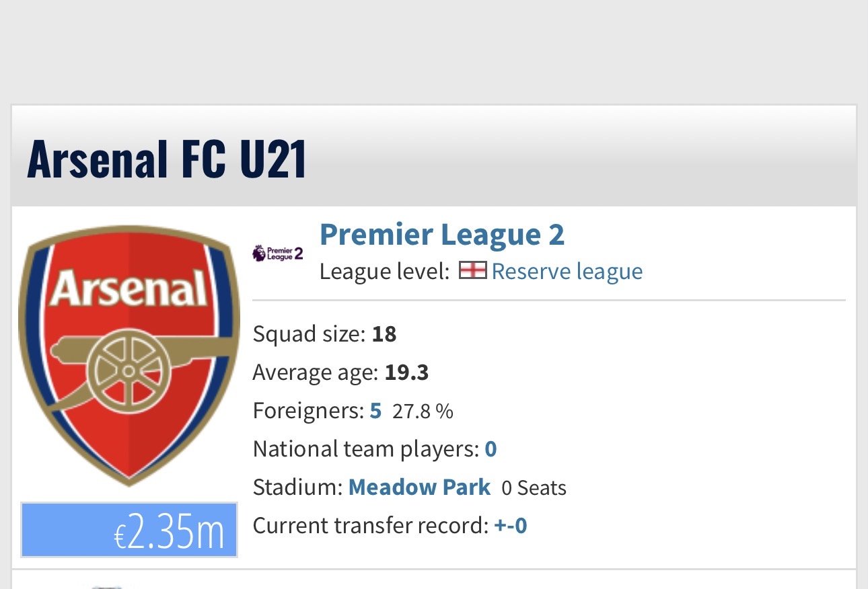Click the foreigners count 5 link
This screenshot has width=868, height=589.
click(x=375, y=410)
